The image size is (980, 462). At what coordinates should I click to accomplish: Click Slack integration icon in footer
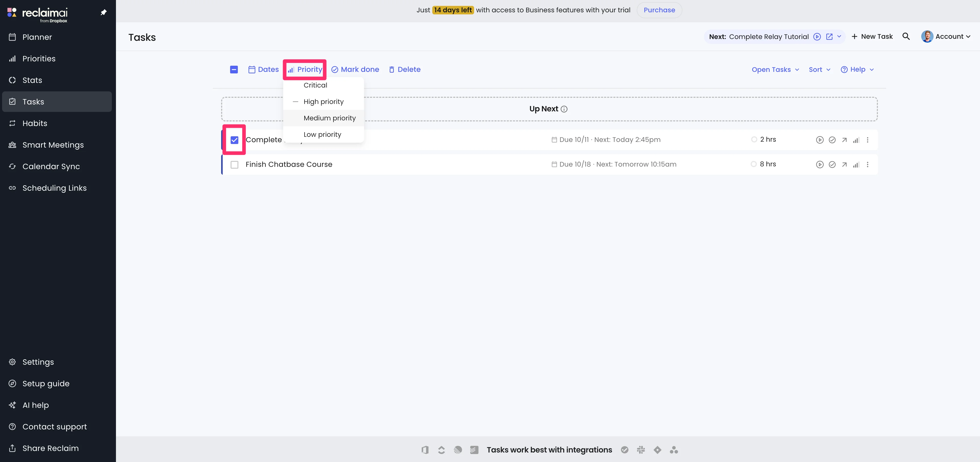coord(641,450)
